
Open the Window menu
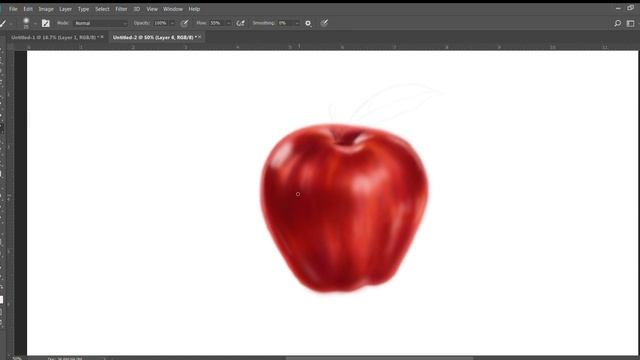pyautogui.click(x=173, y=9)
